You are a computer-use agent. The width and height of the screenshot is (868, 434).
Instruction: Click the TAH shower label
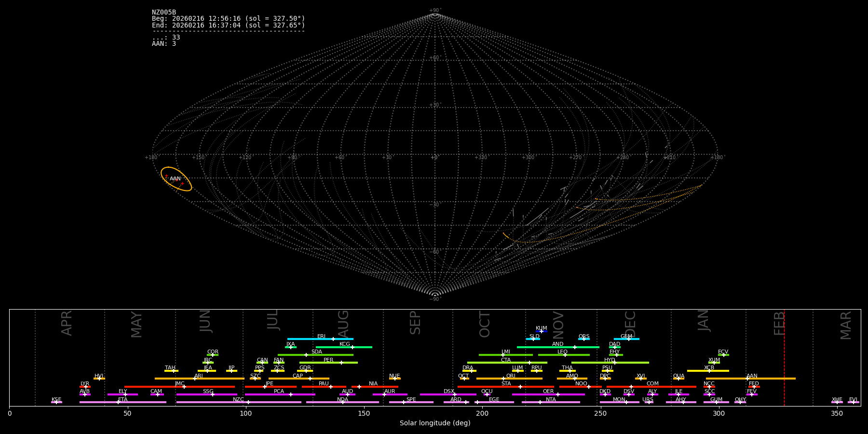pos(170,368)
